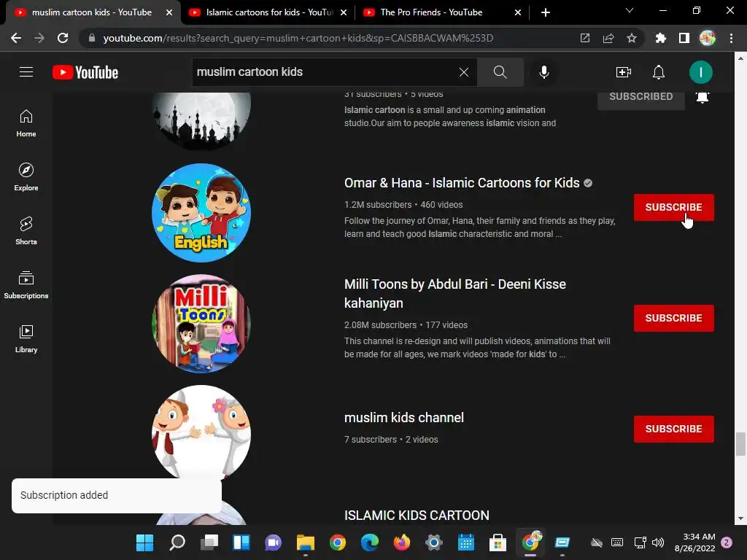
Task: Click '2.08M subscribers' under Milli Toons
Action: click(x=380, y=325)
